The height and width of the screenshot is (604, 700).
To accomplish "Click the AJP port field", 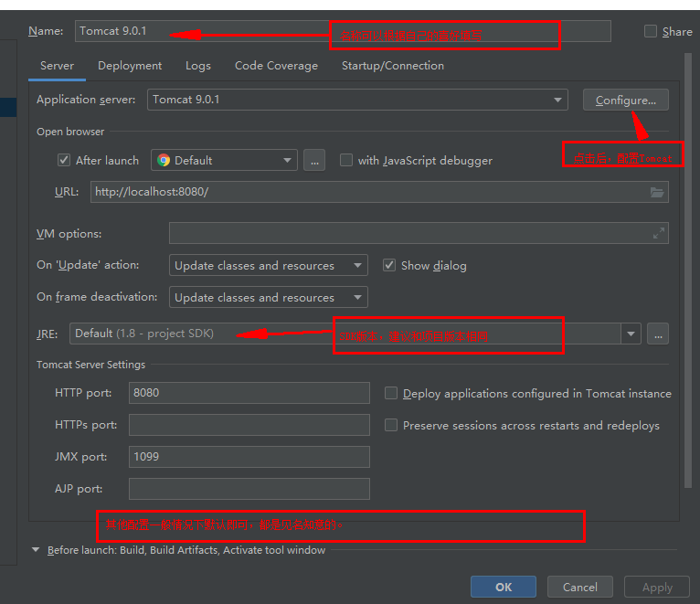I will (x=249, y=489).
